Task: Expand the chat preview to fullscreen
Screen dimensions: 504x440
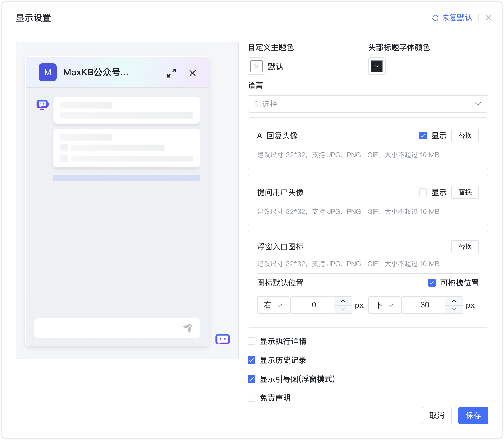Action: [x=172, y=73]
